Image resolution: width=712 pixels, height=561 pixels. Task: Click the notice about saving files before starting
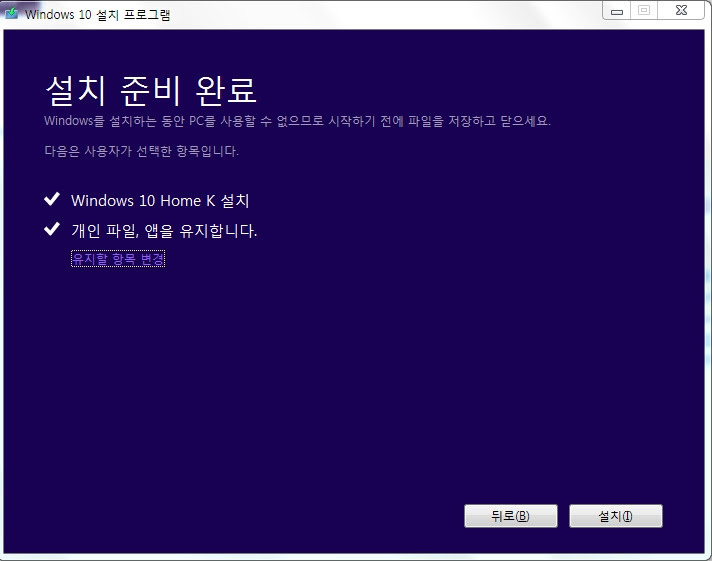[297, 121]
